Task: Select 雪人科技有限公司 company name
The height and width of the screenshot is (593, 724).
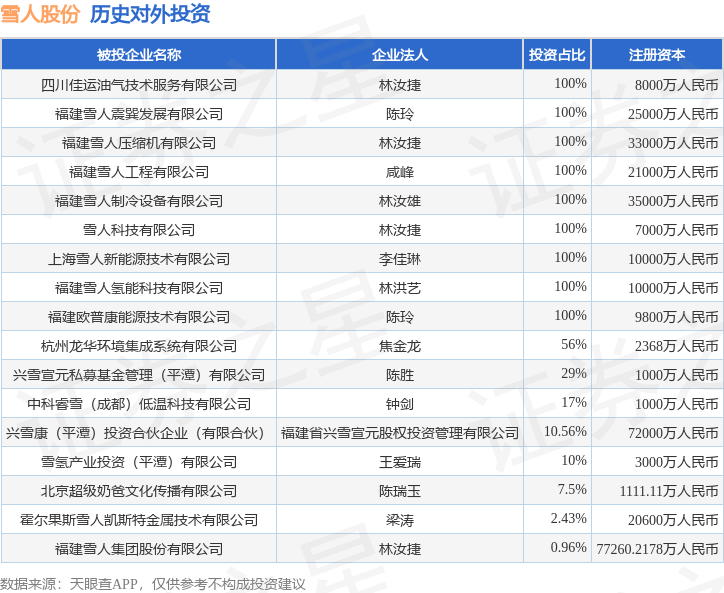Action: tap(139, 230)
